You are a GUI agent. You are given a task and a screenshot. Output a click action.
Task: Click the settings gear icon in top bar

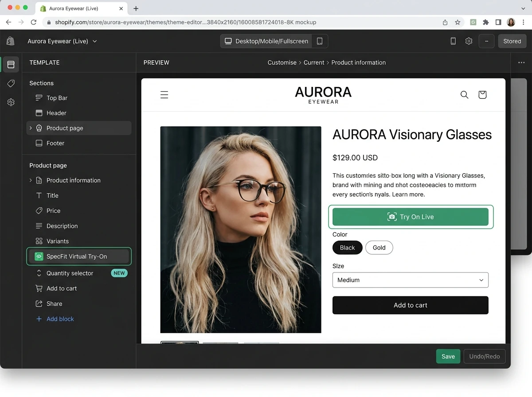pos(469,41)
